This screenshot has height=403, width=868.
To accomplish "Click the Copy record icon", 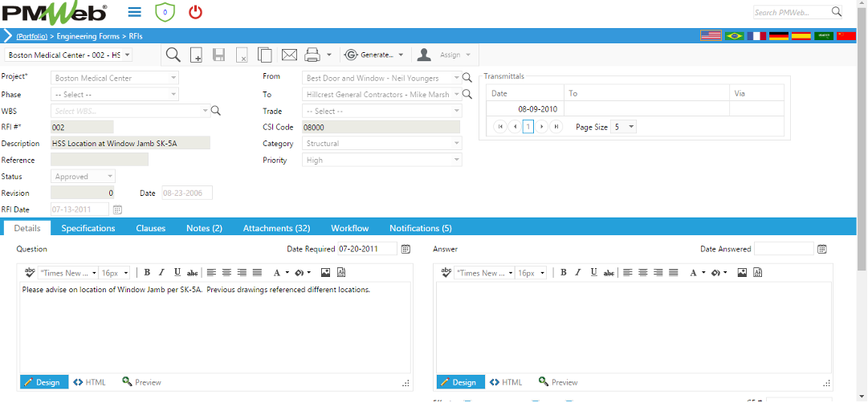I will click(265, 55).
